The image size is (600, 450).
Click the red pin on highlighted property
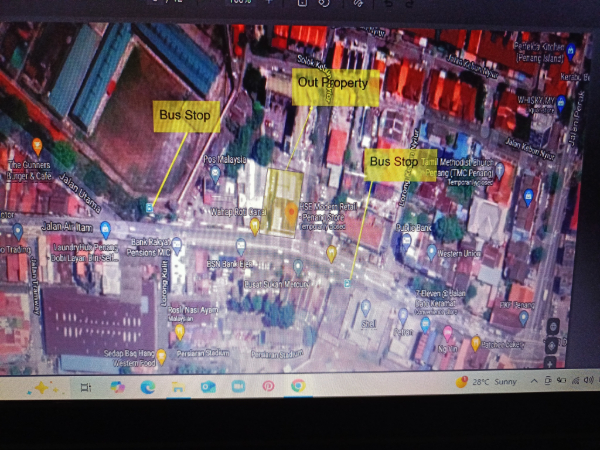(290, 211)
